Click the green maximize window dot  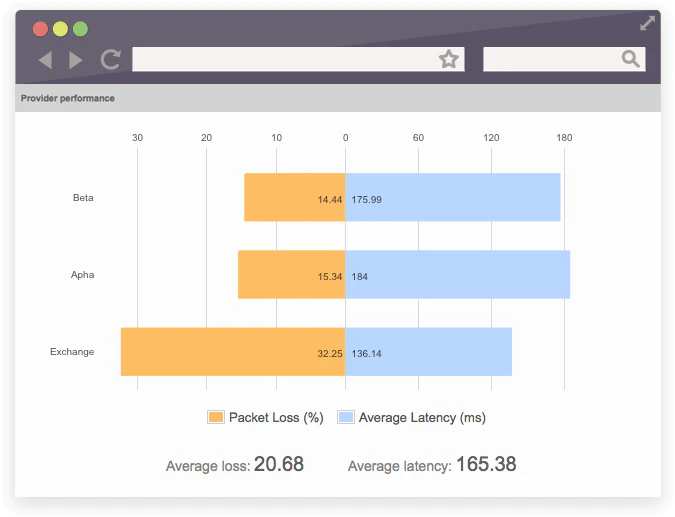click(x=80, y=29)
